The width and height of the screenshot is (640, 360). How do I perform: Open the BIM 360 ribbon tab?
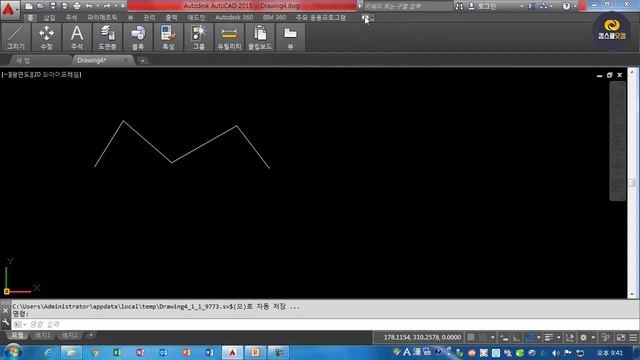click(x=274, y=18)
